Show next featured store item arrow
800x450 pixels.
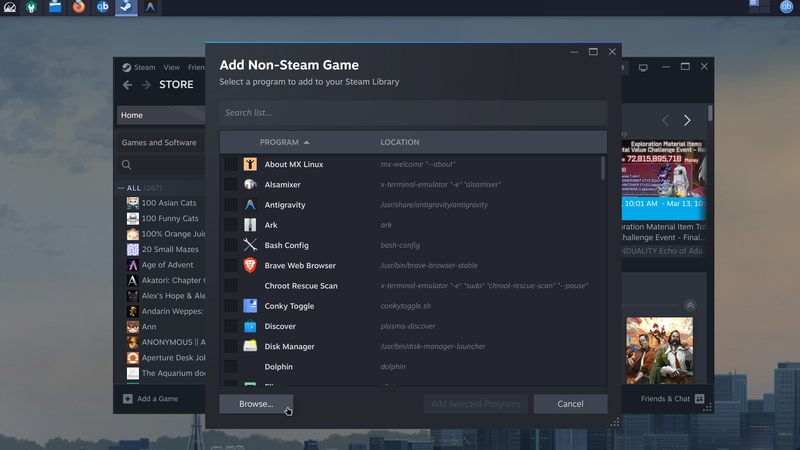687,120
